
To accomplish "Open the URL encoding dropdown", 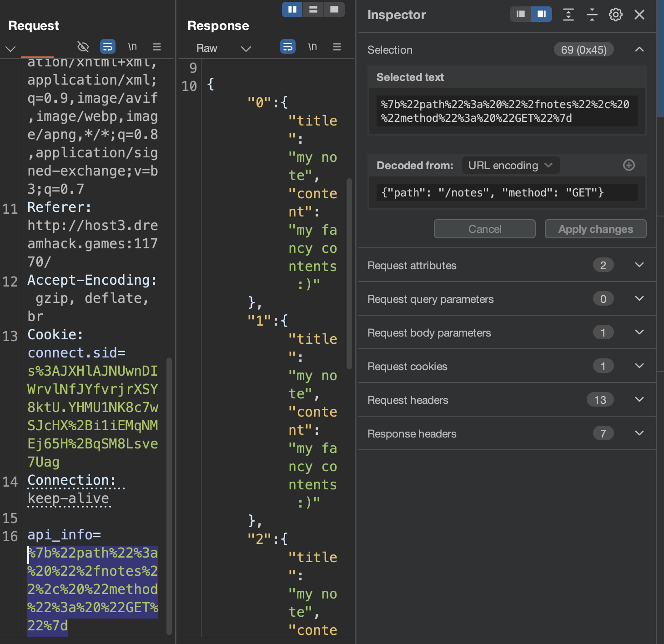I will 511,165.
